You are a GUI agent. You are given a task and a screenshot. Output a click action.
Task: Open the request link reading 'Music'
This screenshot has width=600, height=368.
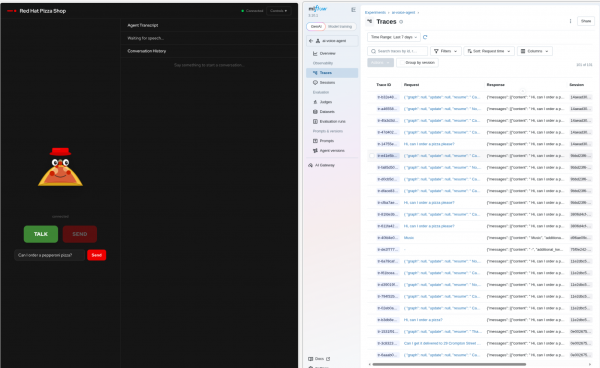(x=409, y=238)
